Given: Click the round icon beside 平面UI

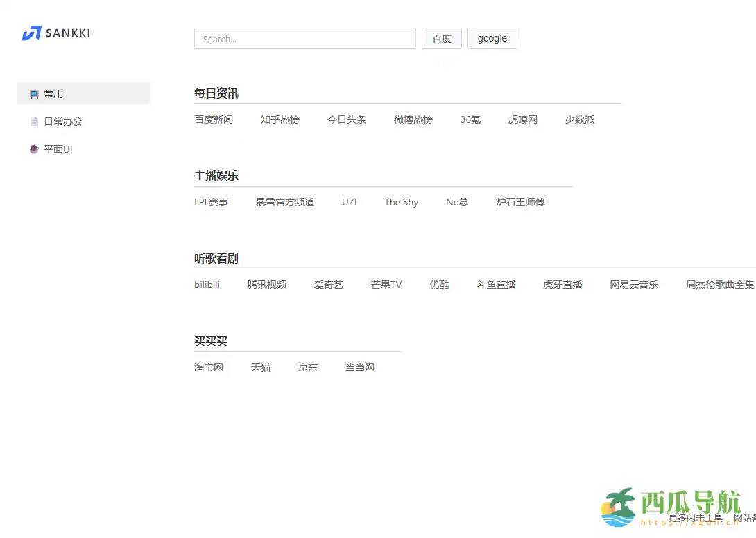Looking at the screenshot, I should pyautogui.click(x=33, y=149).
